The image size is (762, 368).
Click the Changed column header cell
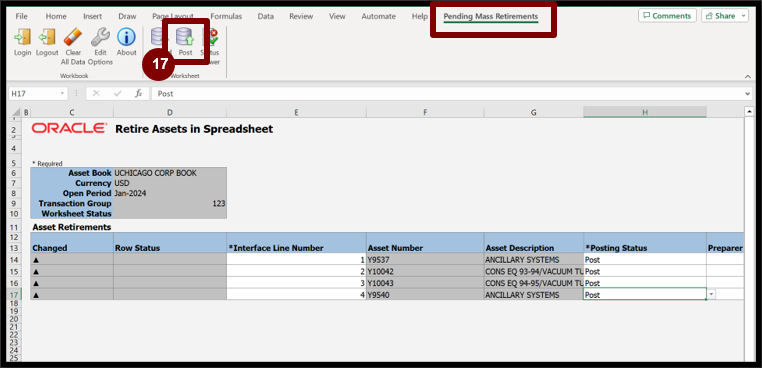(72, 248)
